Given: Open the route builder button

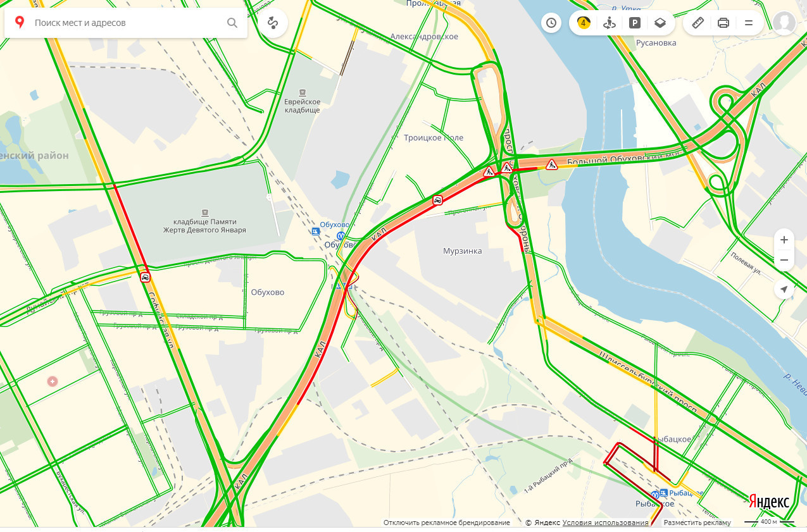Looking at the screenshot, I should coord(273,23).
